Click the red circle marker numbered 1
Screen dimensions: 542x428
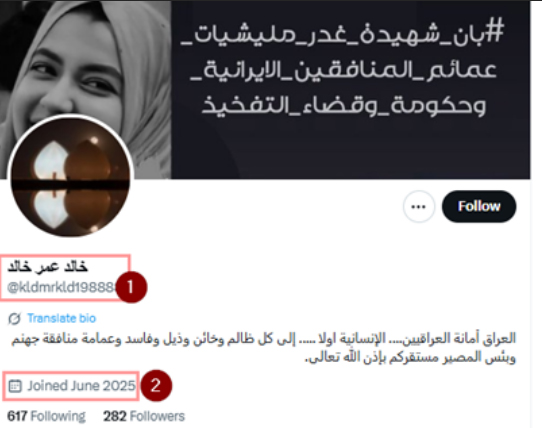[x=131, y=287]
